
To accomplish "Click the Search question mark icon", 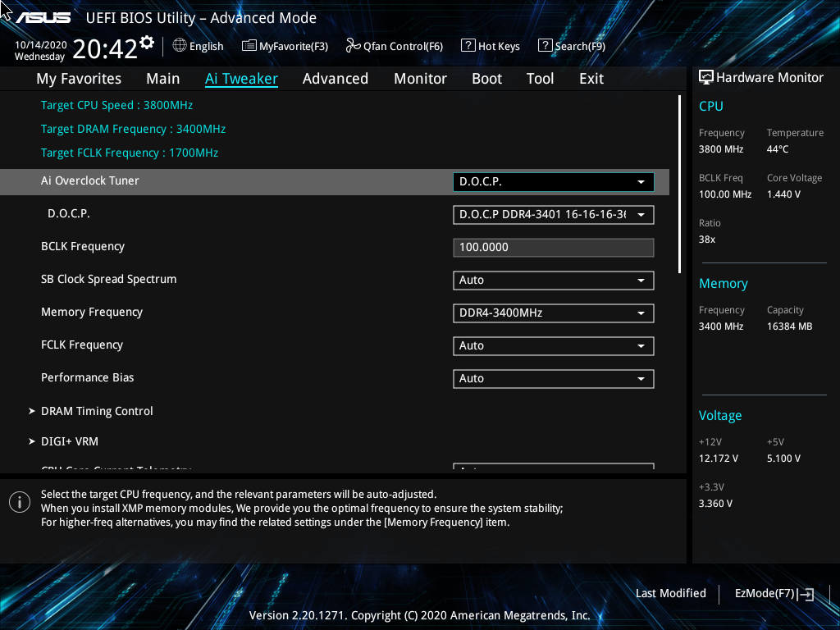I will 545,46.
